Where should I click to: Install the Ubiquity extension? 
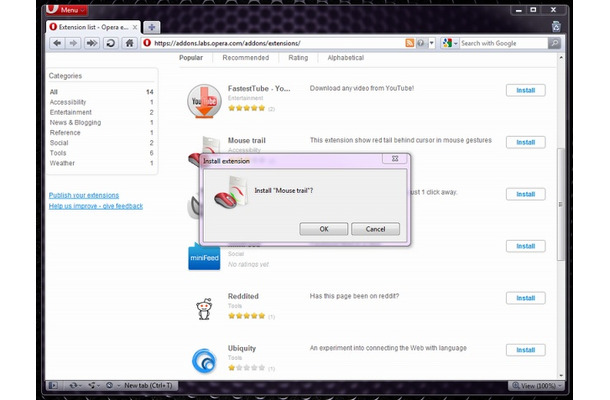(526, 350)
